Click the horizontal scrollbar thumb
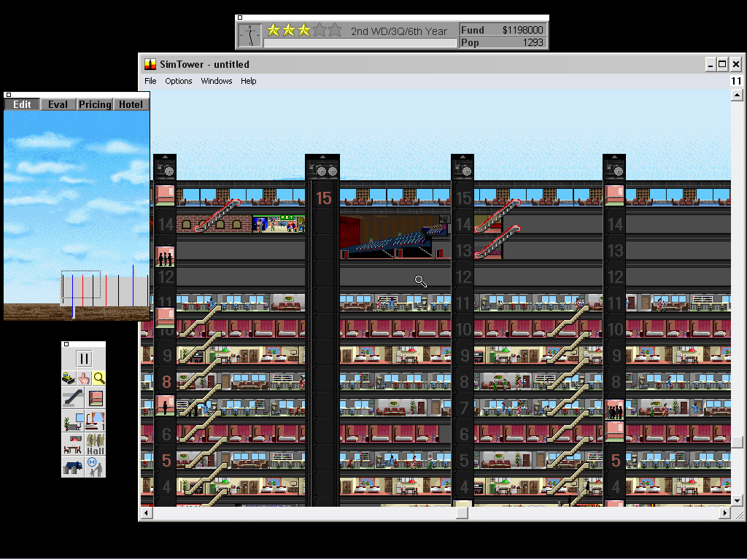The image size is (747, 560). pos(462,513)
